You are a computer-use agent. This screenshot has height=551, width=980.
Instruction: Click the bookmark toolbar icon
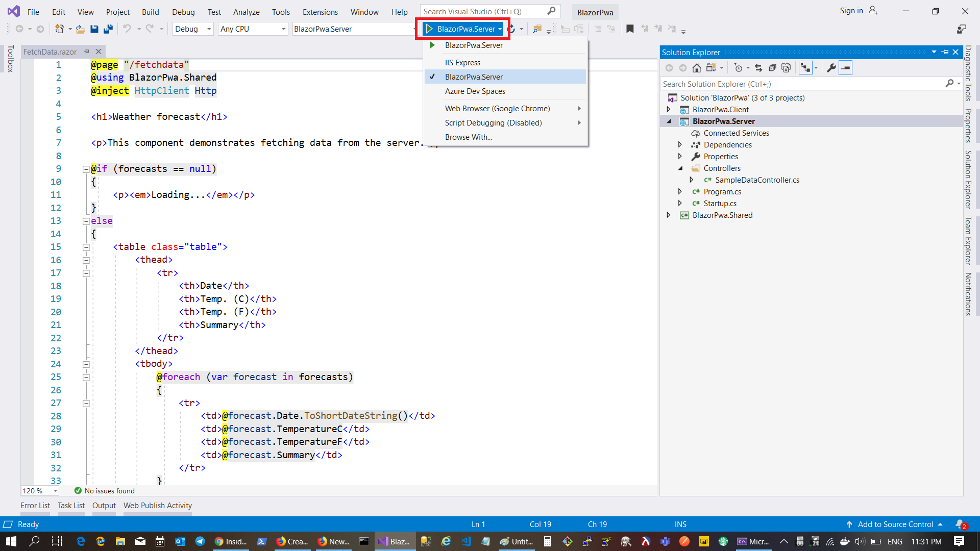click(x=630, y=29)
